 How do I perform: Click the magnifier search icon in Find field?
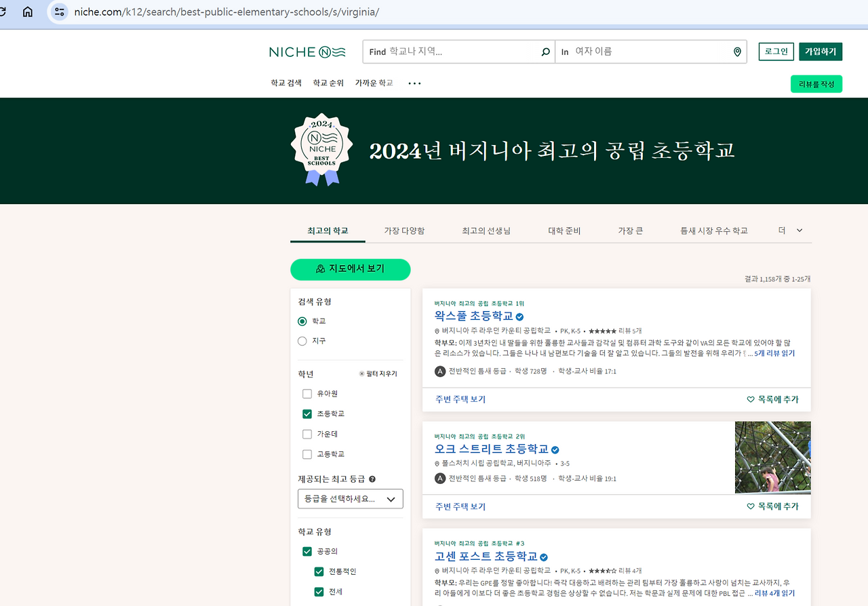click(545, 52)
